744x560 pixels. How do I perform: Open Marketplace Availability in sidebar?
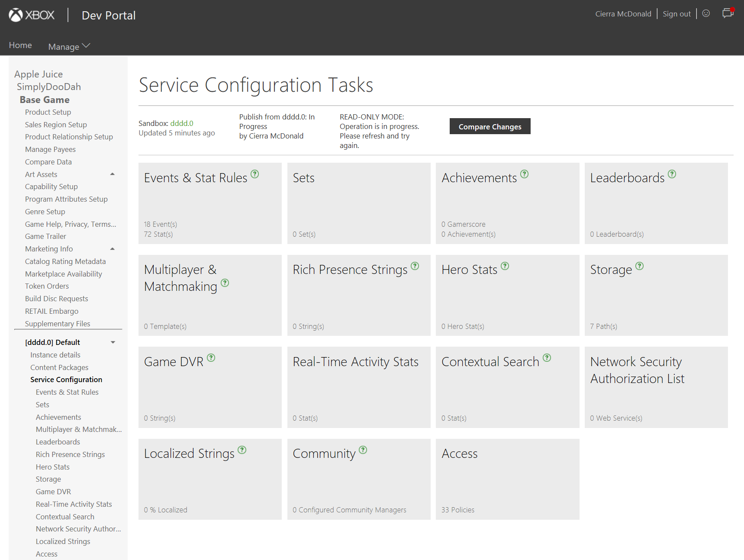click(64, 274)
